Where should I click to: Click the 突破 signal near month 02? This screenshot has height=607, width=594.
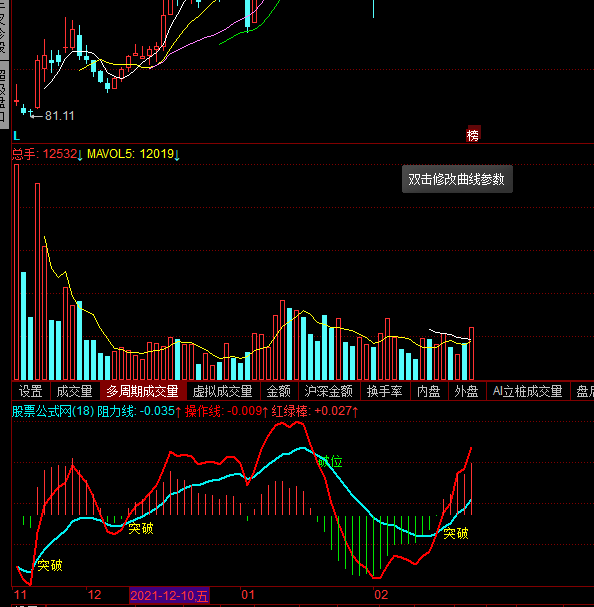[456, 533]
